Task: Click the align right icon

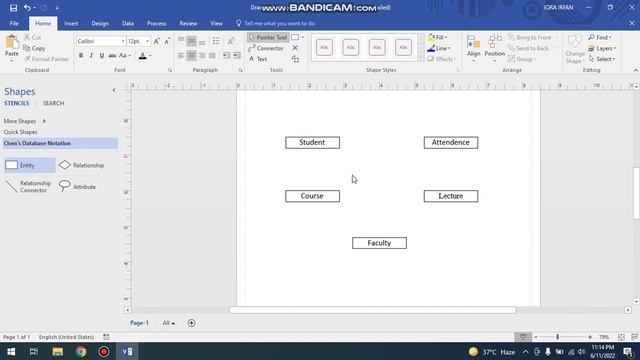Action: (202, 56)
